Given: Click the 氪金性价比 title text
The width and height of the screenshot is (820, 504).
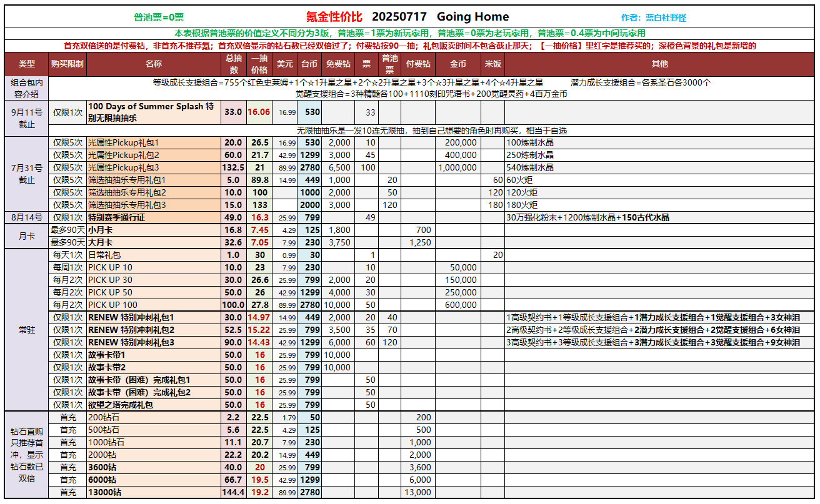Looking at the screenshot, I should point(334,17).
